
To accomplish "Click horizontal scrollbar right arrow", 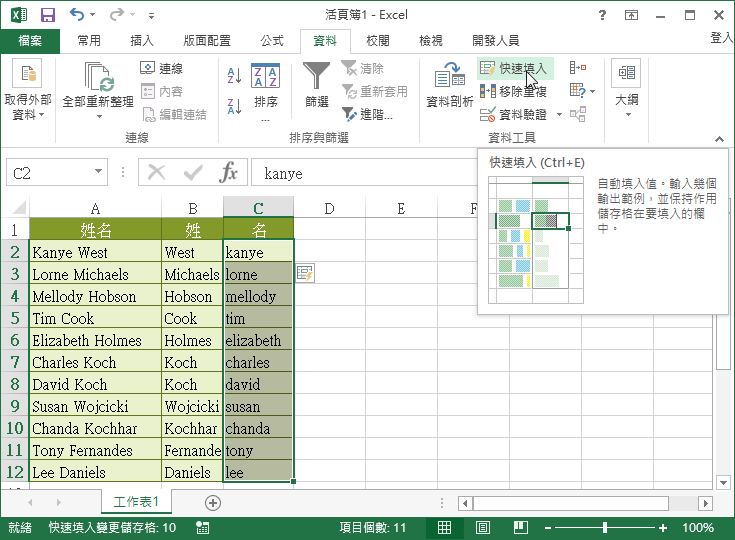I will pyautogui.click(x=705, y=503).
